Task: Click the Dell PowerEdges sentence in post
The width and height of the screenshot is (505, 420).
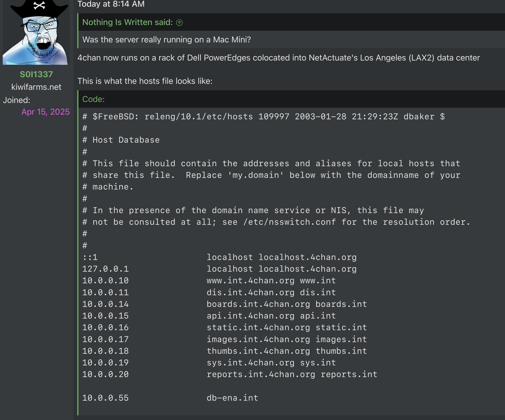Action: point(278,58)
